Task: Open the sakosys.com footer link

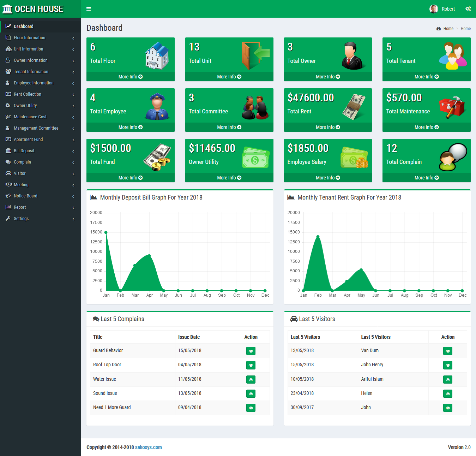Action: [x=148, y=447]
